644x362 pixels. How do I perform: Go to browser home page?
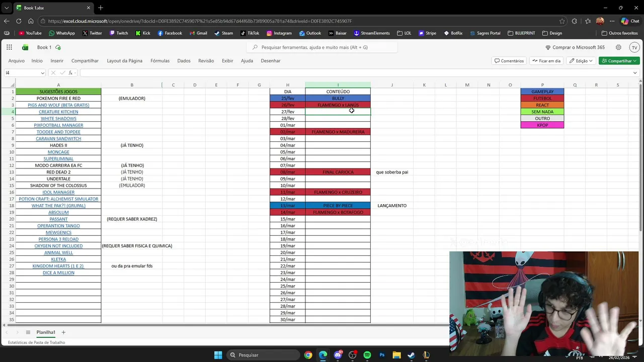point(31,21)
